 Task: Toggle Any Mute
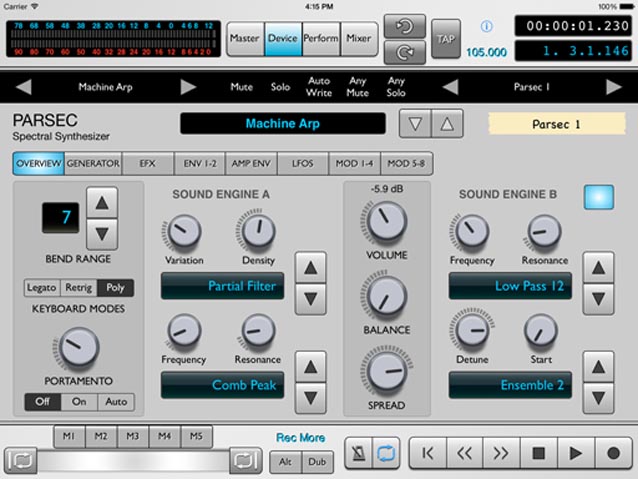pos(358,87)
